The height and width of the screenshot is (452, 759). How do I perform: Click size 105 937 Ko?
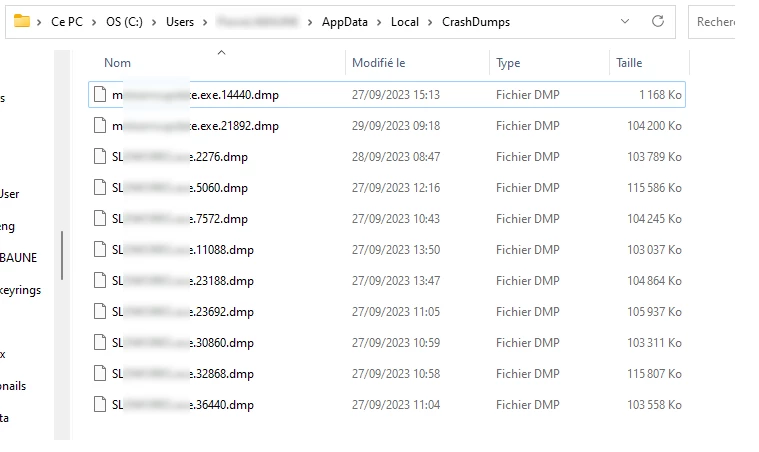tap(654, 312)
